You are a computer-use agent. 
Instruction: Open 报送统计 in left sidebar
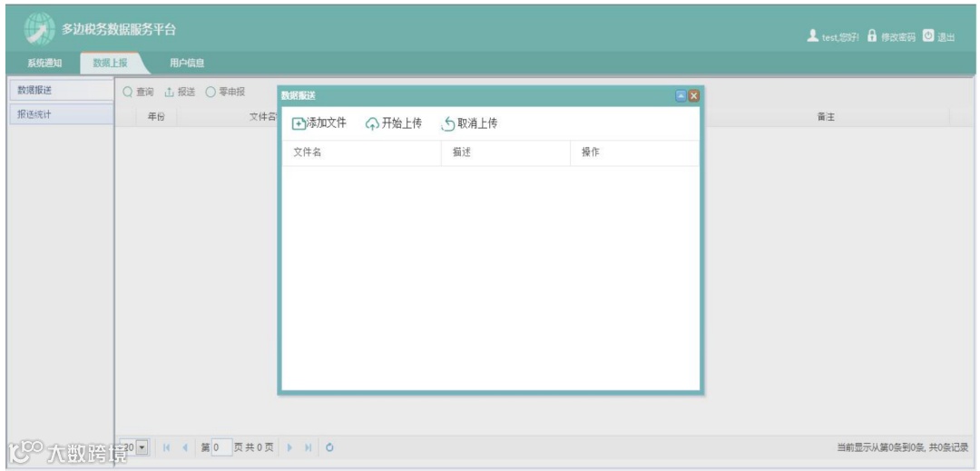pyautogui.click(x=60, y=114)
